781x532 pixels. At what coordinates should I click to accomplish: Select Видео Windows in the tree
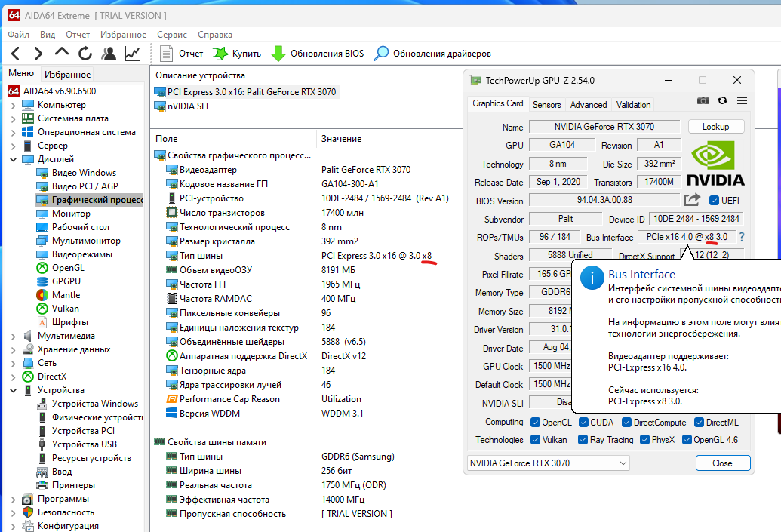point(85,173)
